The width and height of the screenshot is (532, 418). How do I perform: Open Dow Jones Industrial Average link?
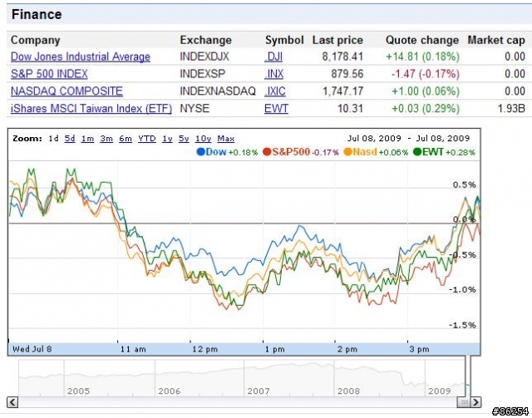point(81,57)
